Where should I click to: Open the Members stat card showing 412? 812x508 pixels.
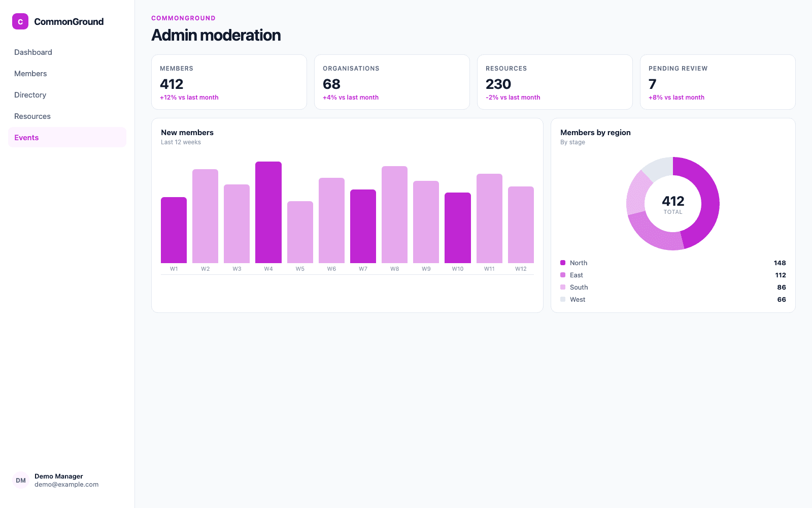coord(229,82)
